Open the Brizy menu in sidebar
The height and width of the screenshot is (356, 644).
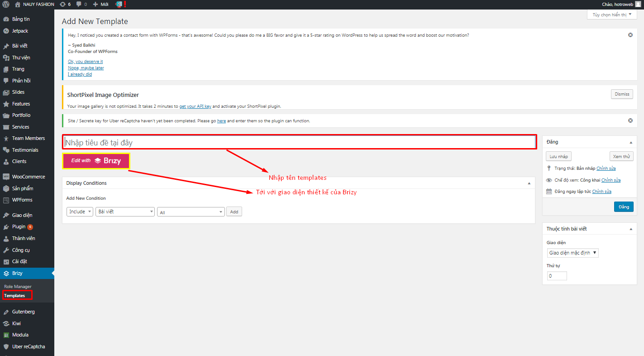27,273
